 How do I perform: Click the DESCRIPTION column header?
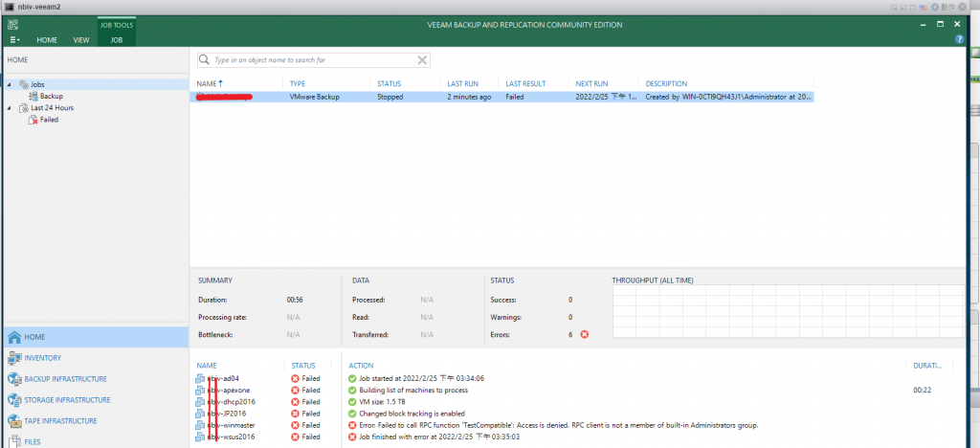[666, 83]
